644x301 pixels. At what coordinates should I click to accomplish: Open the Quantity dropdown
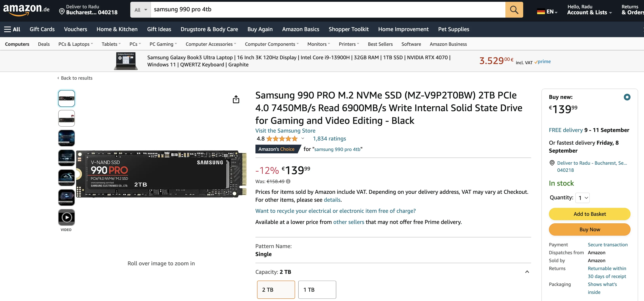point(582,198)
